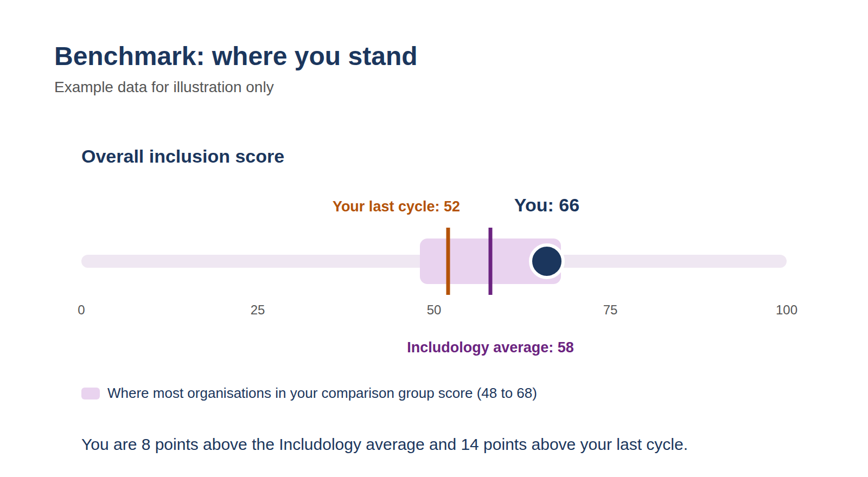Click the dark blue 'You' score dot

coord(547,261)
